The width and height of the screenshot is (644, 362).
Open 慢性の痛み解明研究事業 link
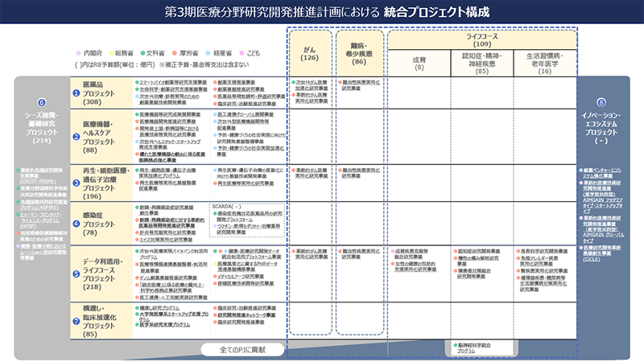477,261
